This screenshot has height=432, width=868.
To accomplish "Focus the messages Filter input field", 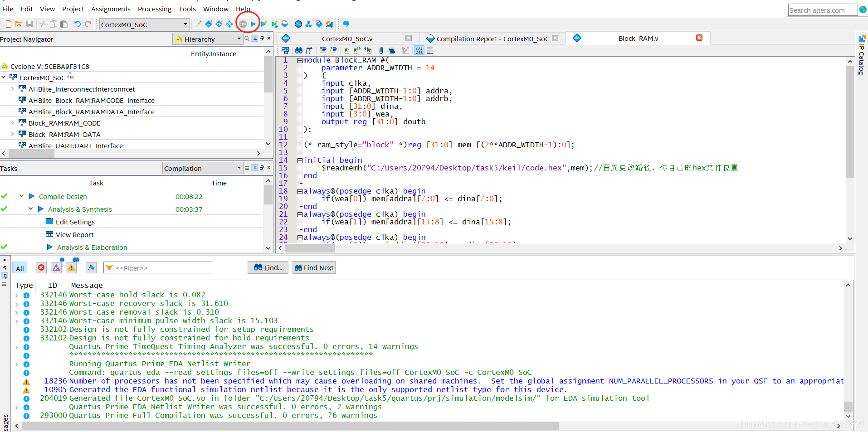I will coord(158,267).
